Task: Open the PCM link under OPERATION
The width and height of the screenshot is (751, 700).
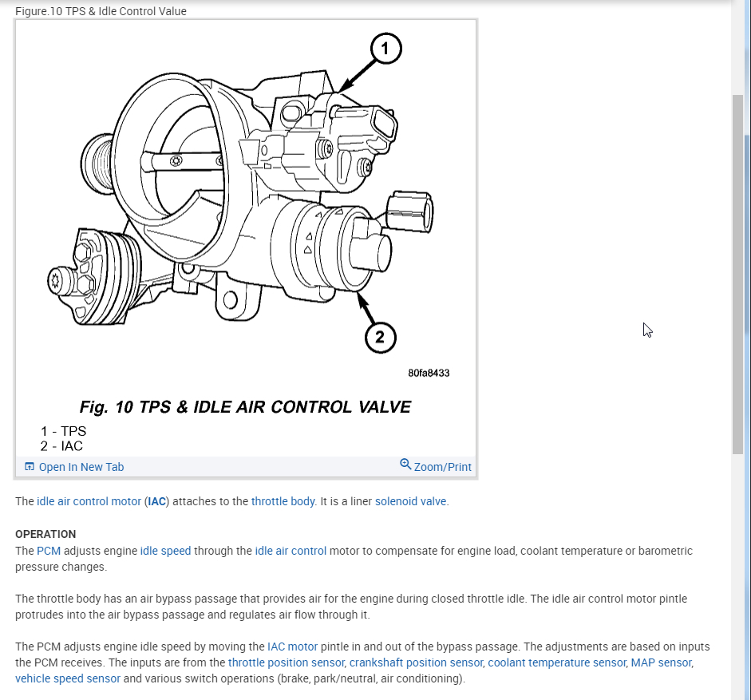Action: (x=49, y=551)
